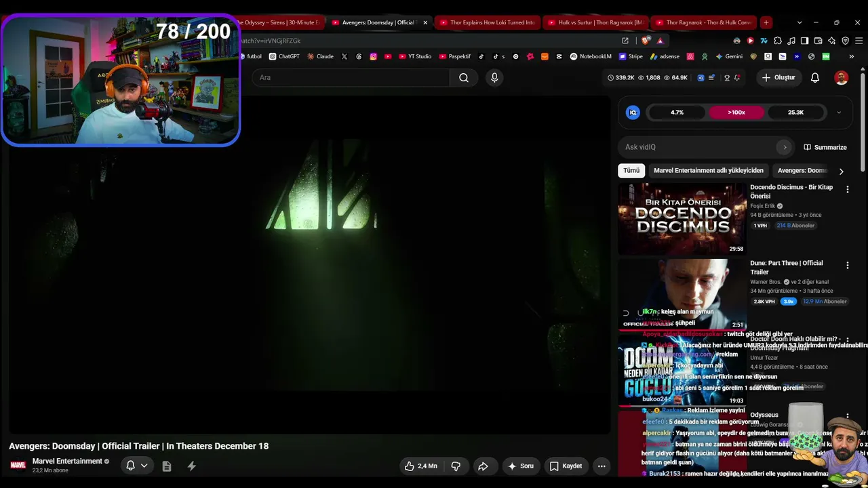Show more filter chips with right arrow
Screen dimensions: 868x488
(841, 171)
